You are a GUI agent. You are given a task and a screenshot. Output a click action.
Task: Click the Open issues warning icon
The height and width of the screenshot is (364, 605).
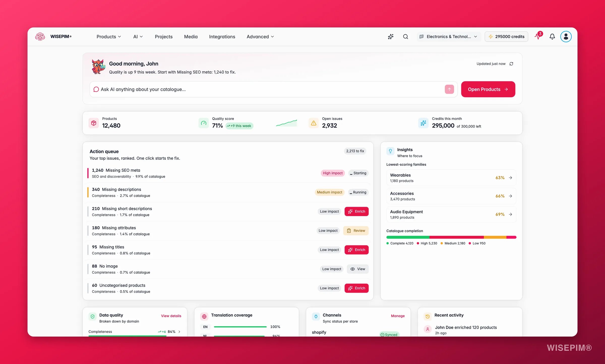click(x=314, y=123)
